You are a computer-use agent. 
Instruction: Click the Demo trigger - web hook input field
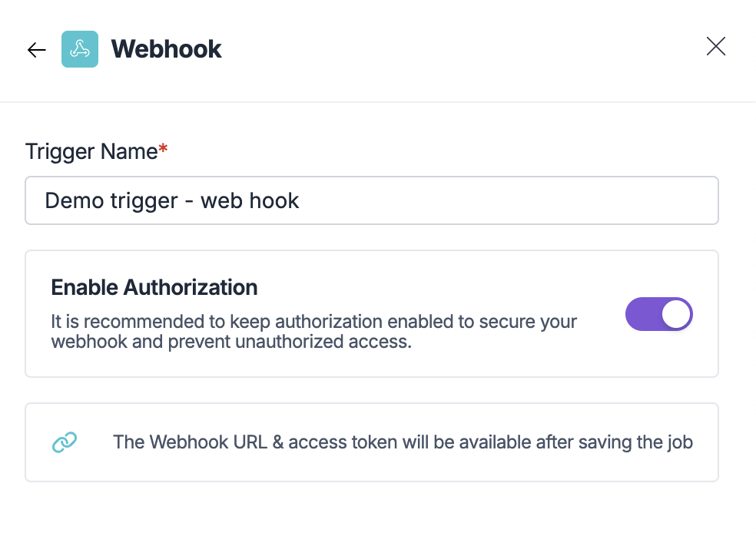[x=372, y=200]
